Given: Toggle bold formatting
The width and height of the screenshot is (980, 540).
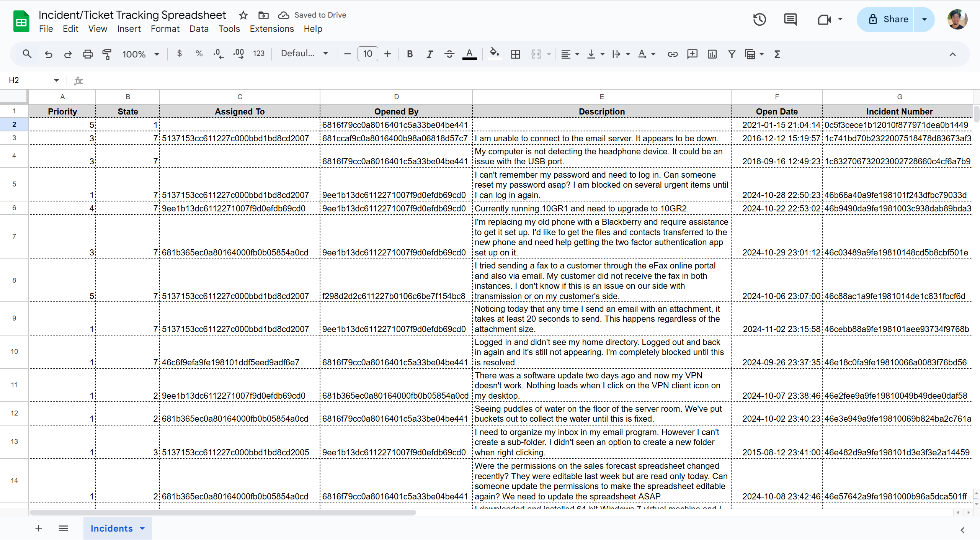Looking at the screenshot, I should coord(410,54).
